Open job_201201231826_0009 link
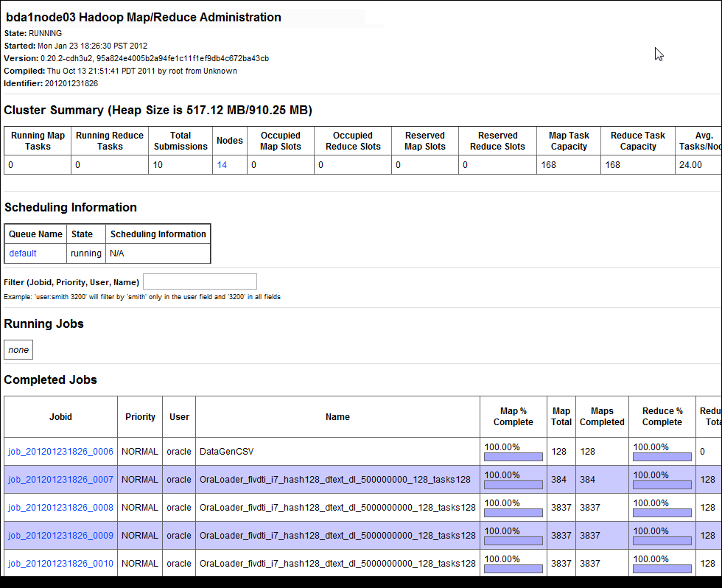The height and width of the screenshot is (588, 722). [60, 536]
